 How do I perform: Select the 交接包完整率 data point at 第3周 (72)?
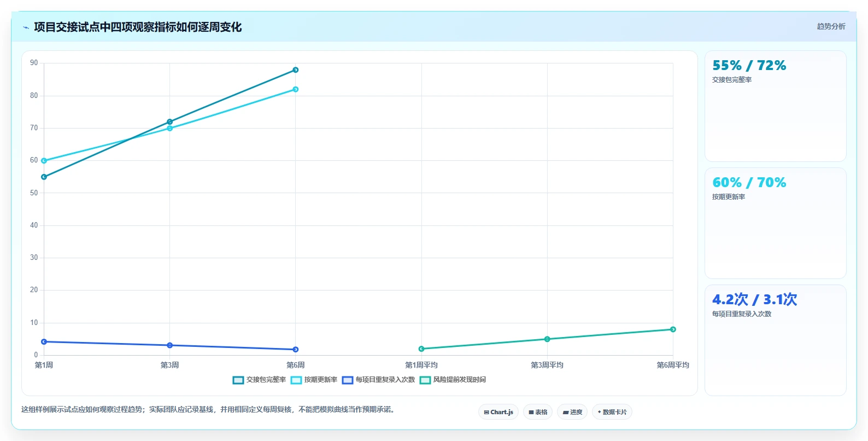170,122
